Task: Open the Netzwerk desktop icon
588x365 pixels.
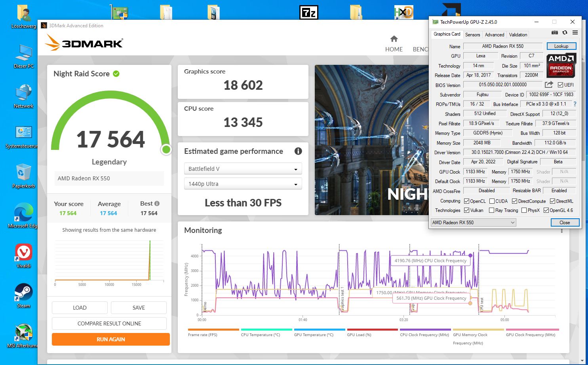Action: point(23,96)
